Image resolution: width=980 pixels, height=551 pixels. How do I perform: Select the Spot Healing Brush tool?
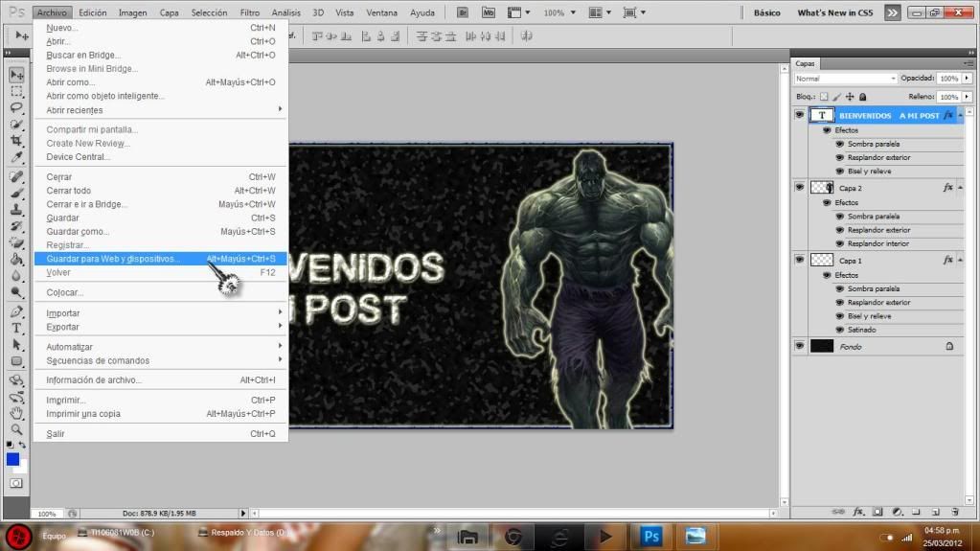coord(16,176)
